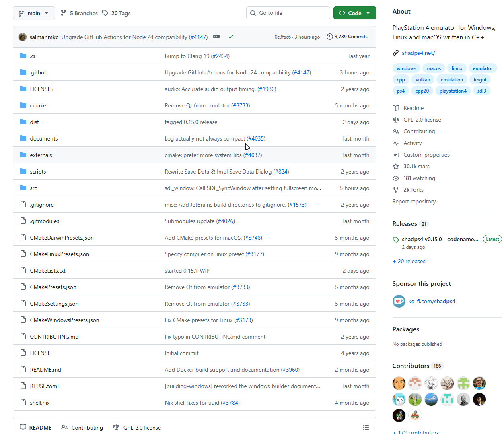The height and width of the screenshot is (434, 504).
Task: Open Releases 21 heading link
Action: pyautogui.click(x=410, y=224)
